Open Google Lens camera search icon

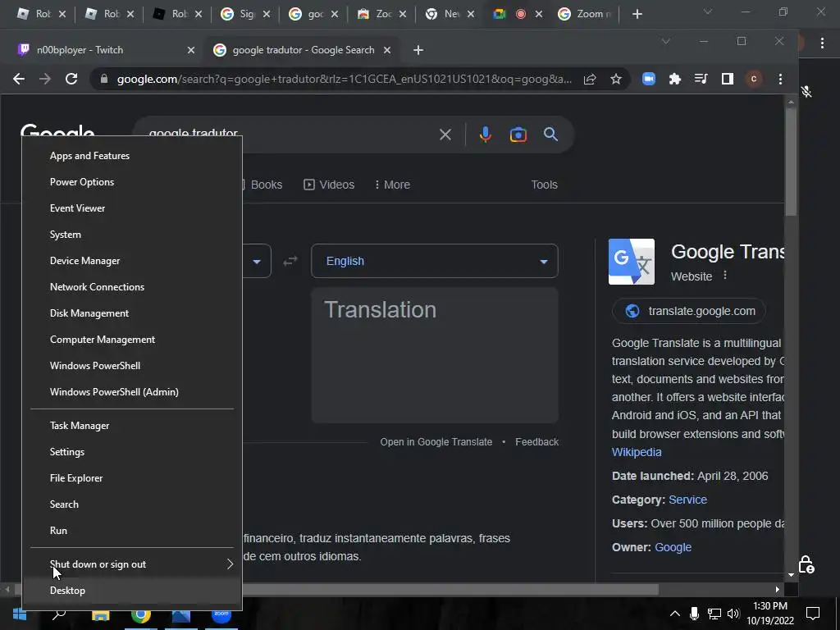[518, 135]
